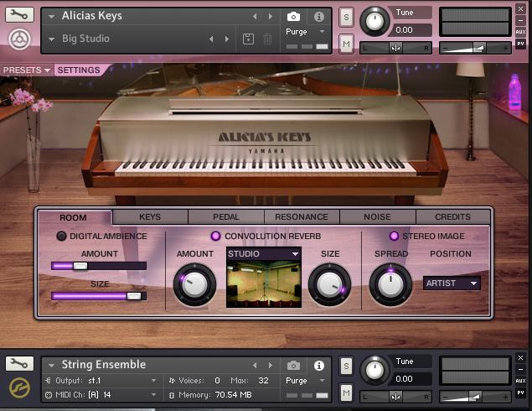
Task: Select previous instrument arrow beside String Ensemble
Action: (x=255, y=366)
